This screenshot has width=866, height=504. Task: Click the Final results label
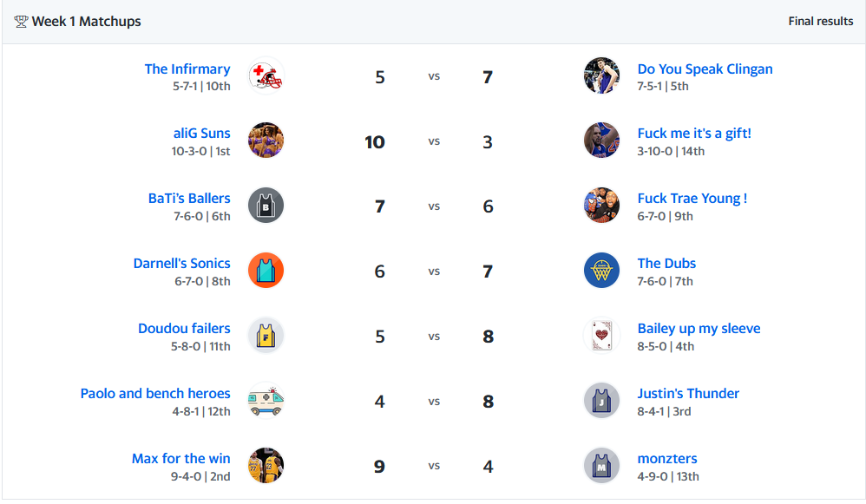[x=820, y=22]
